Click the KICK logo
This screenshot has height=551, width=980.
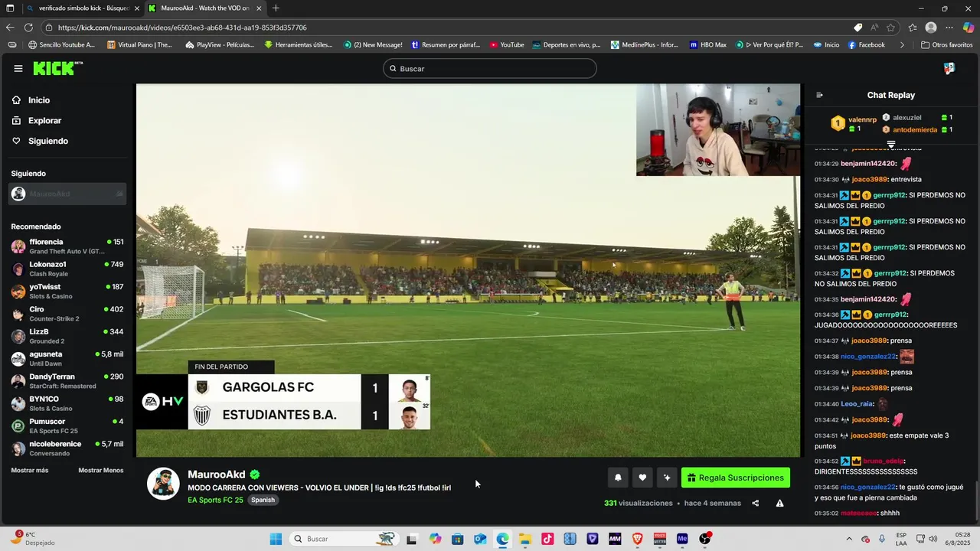pos(57,68)
